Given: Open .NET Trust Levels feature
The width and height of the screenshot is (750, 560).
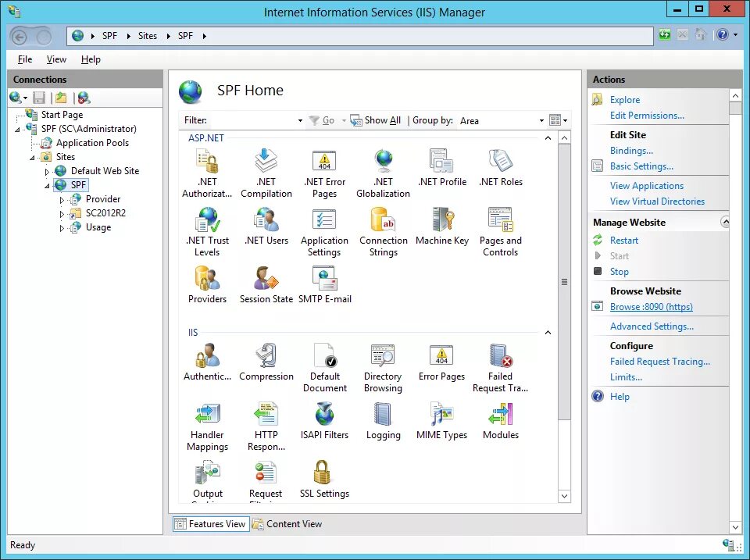Looking at the screenshot, I should click(207, 231).
